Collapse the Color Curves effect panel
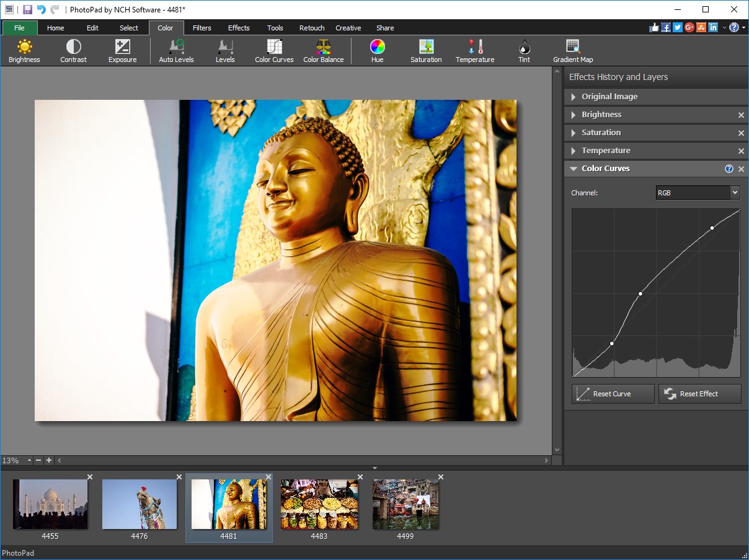This screenshot has width=749, height=560. (x=573, y=168)
